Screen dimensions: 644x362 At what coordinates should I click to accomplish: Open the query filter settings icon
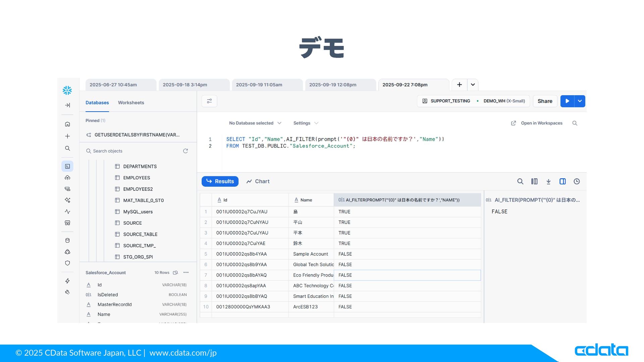pyautogui.click(x=209, y=101)
